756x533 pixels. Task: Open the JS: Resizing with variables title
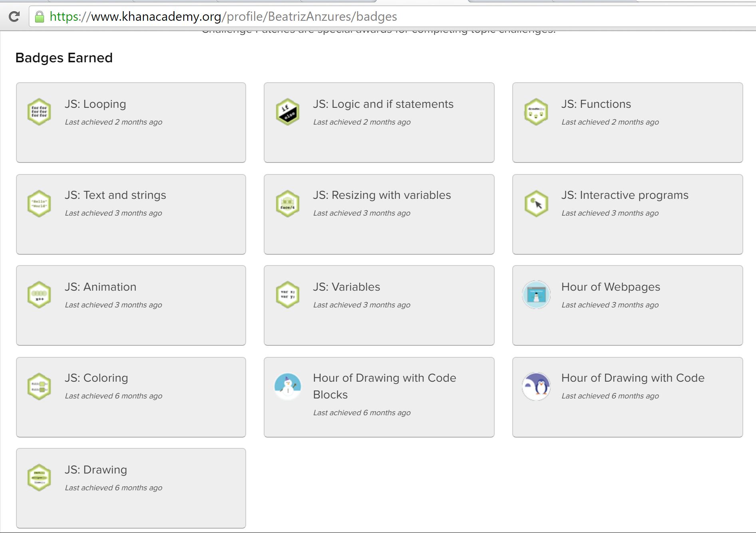(382, 195)
